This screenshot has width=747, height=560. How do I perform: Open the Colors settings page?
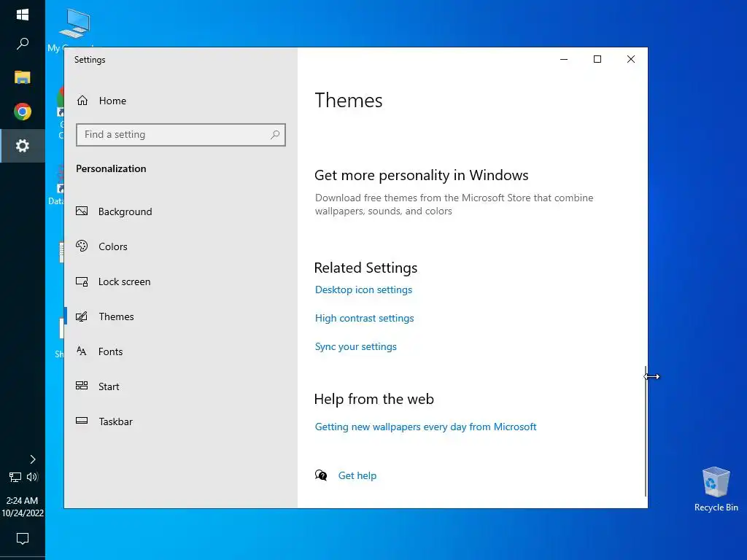113,246
